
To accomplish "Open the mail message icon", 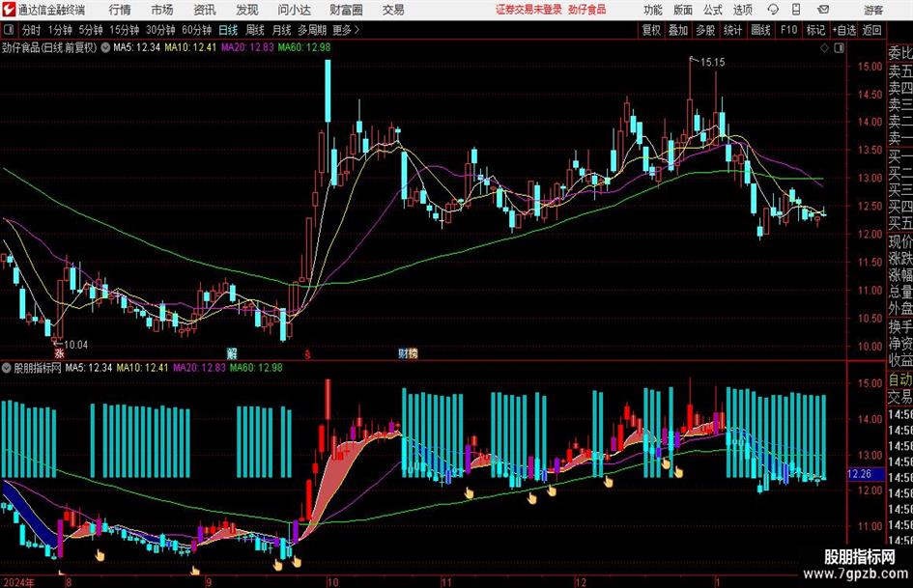I will pyautogui.click(x=823, y=10).
